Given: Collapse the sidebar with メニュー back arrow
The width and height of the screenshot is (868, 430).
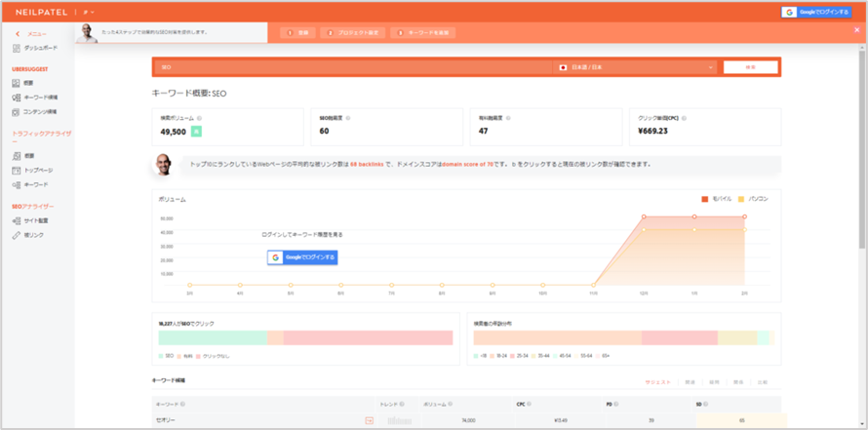Looking at the screenshot, I should click(19, 34).
